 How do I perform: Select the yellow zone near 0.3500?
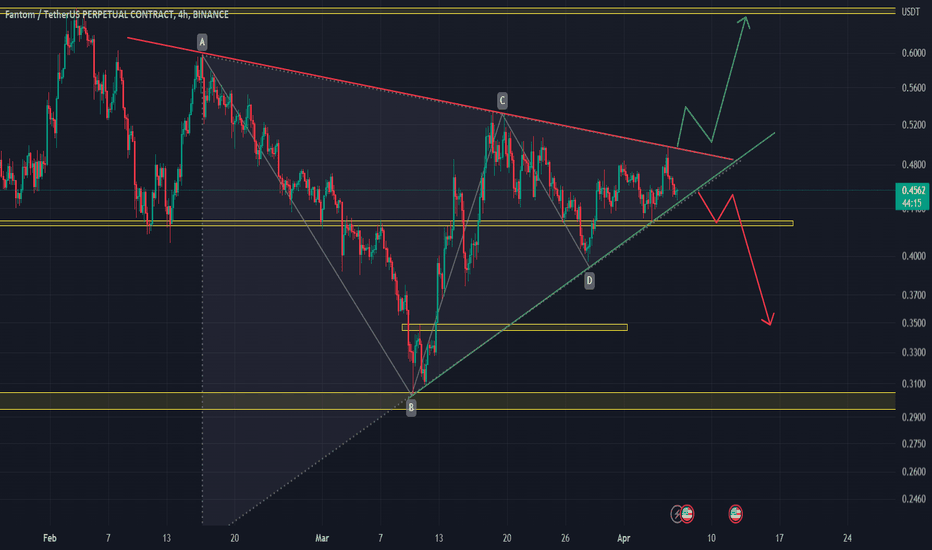[515, 327]
